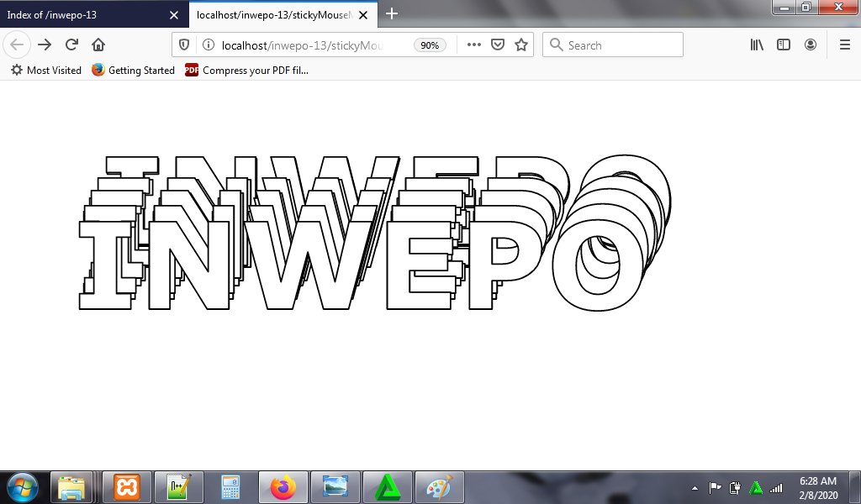Open the Windows Start menu
The height and width of the screenshot is (504, 861).
click(23, 487)
